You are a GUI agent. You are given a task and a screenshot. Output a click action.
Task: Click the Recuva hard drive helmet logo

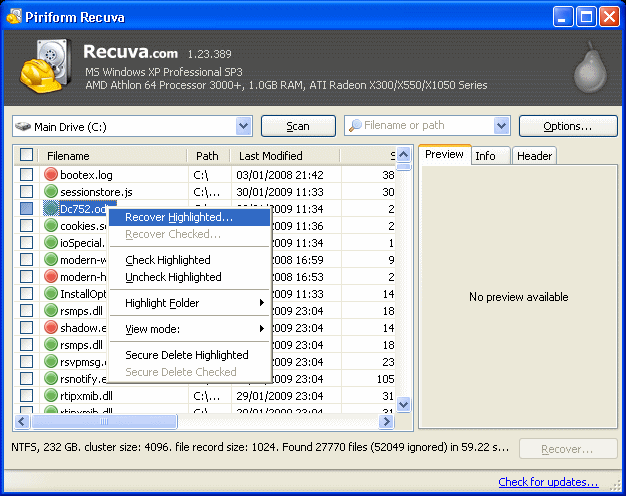click(46, 66)
